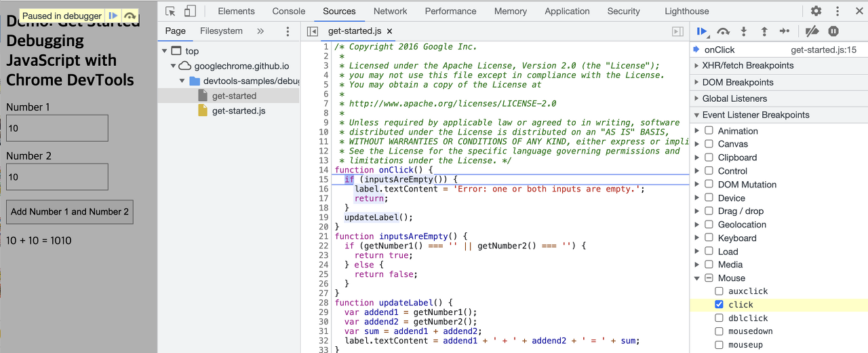Switch to the Elements tab
The height and width of the screenshot is (353, 868).
pos(236,11)
